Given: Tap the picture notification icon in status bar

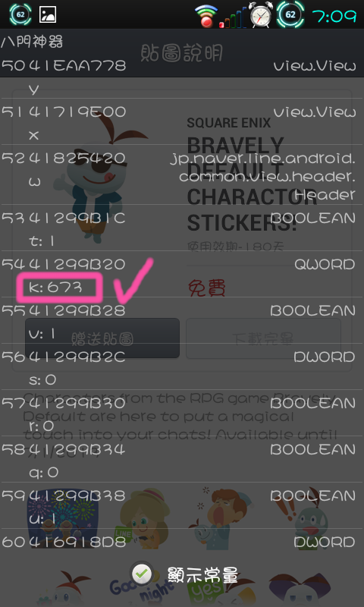Looking at the screenshot, I should click(x=48, y=14).
